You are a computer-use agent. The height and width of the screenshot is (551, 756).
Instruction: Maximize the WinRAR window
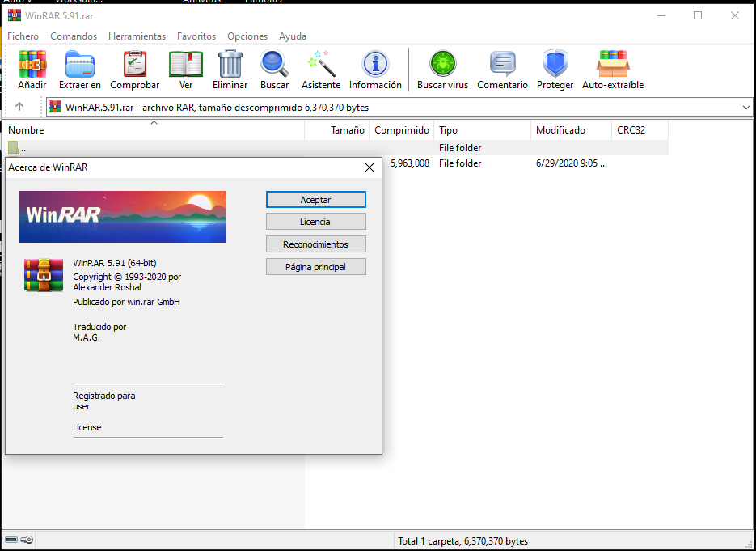tap(698, 15)
